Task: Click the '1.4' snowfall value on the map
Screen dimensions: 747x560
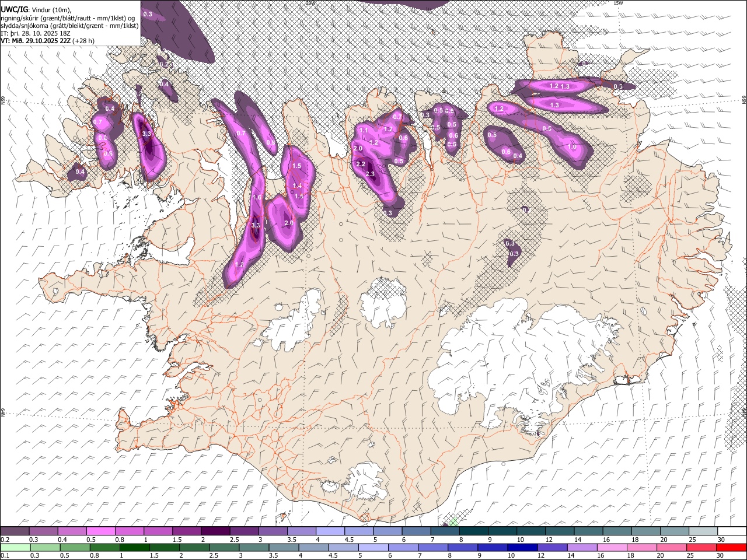Action: [x=297, y=186]
